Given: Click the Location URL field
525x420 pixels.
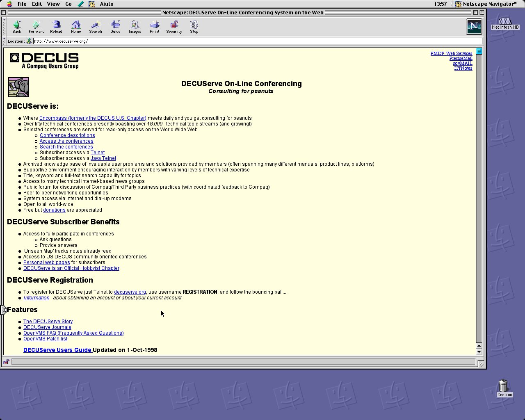Looking at the screenshot, I should 257,41.
